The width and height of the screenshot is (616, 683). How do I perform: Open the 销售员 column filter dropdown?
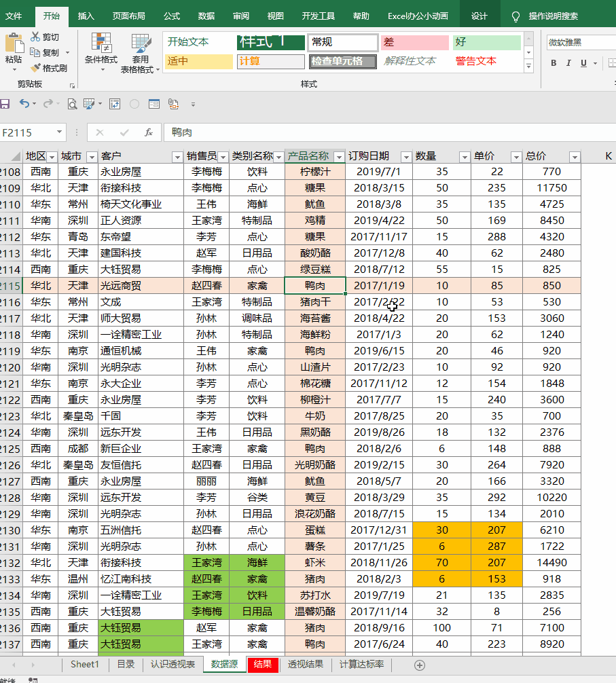[223, 157]
